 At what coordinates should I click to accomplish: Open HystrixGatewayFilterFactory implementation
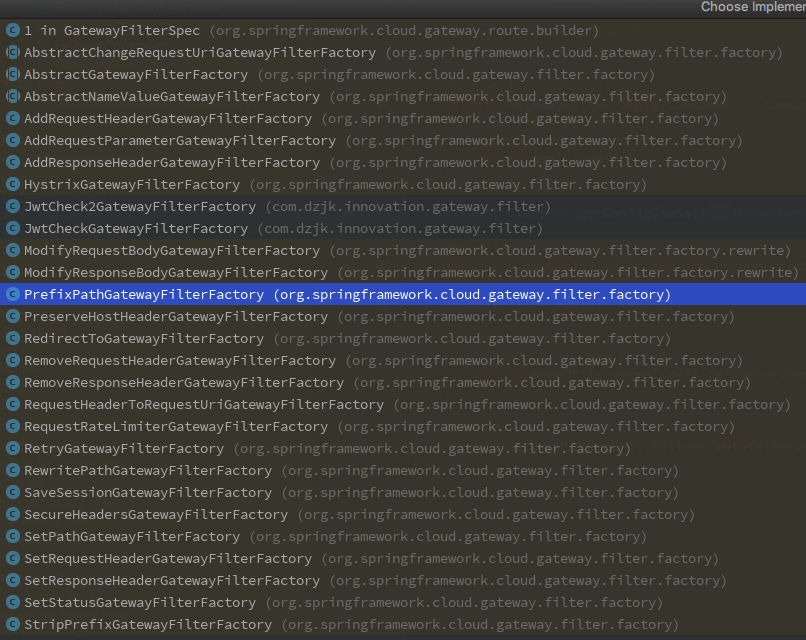click(403, 185)
